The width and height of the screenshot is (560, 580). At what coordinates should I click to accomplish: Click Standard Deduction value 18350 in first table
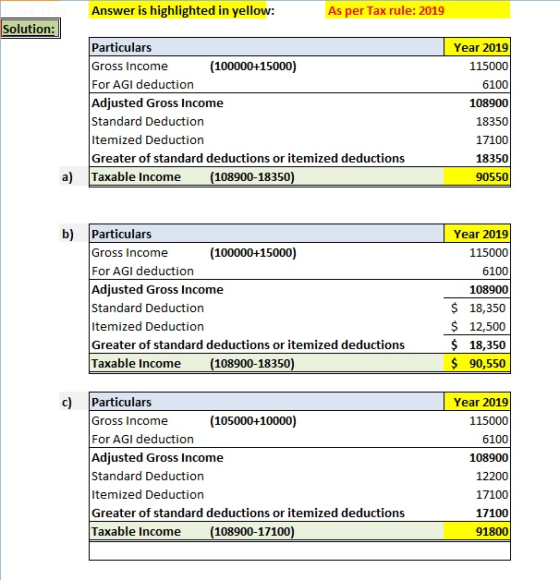pyautogui.click(x=492, y=121)
